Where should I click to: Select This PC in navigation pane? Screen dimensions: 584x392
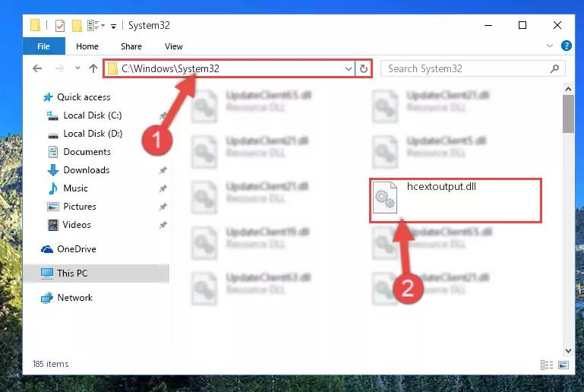click(96, 273)
